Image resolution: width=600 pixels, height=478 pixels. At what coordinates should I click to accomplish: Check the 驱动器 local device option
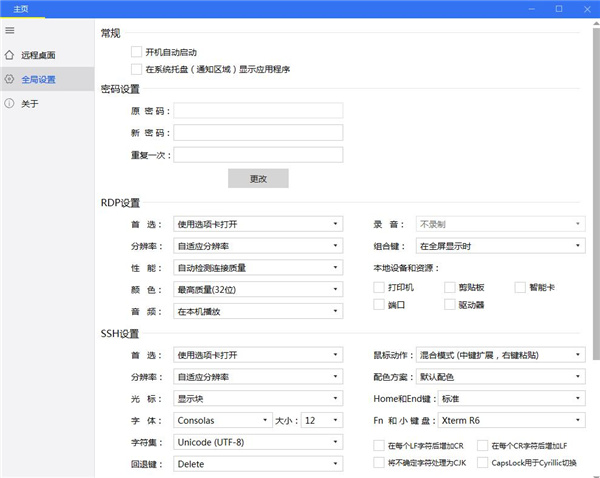(450, 305)
